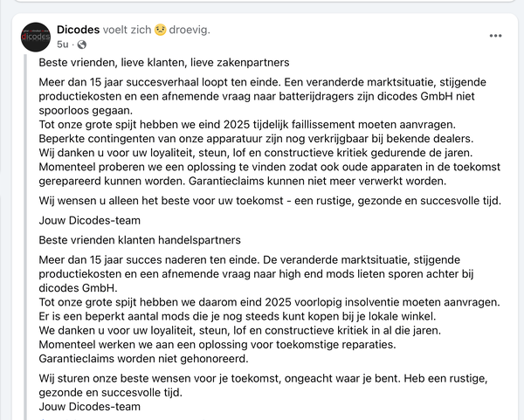This screenshot has height=420, width=524.
Task: Open the post's three-dot options menu
Action: point(496,36)
